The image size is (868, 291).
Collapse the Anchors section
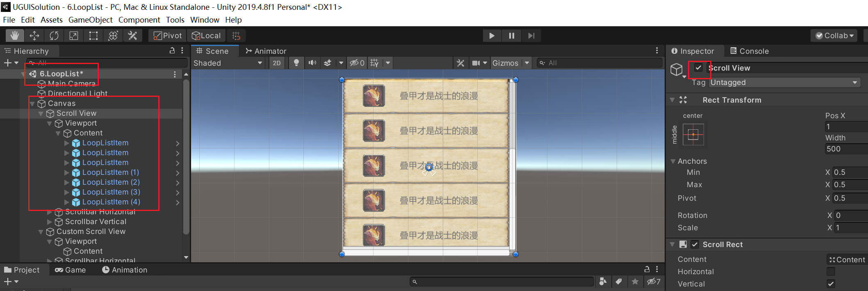pos(673,161)
